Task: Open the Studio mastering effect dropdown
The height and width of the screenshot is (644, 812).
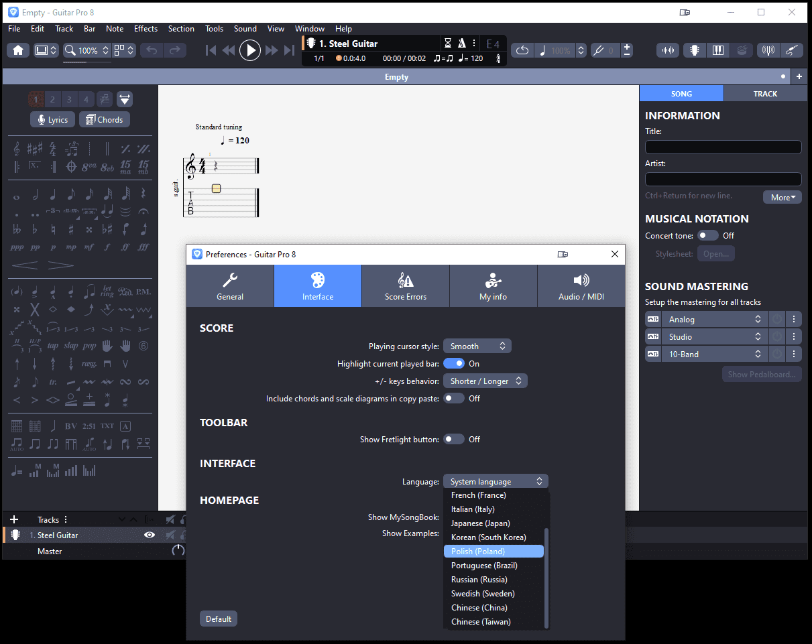Action: [x=713, y=337]
